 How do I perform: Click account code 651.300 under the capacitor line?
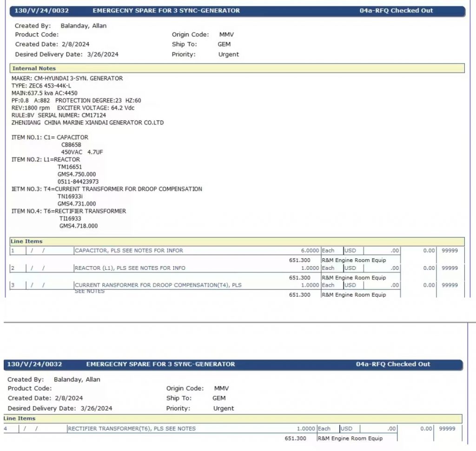coord(299,260)
